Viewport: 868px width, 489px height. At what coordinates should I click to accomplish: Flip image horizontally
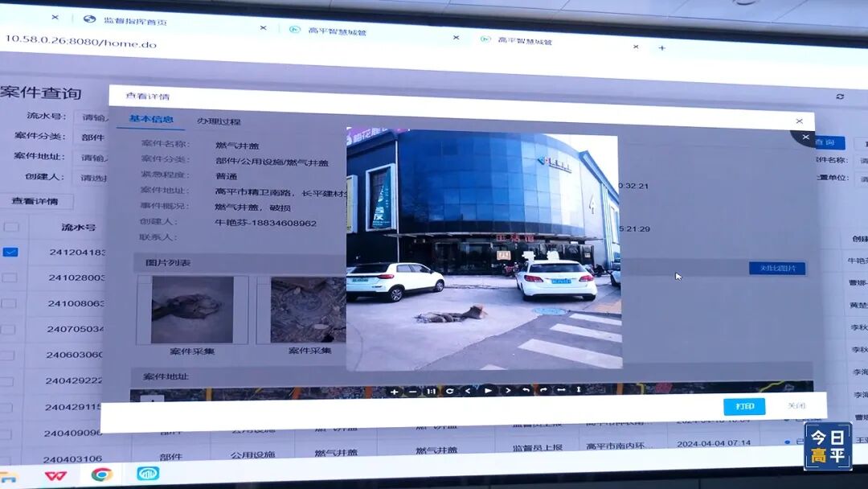click(x=561, y=390)
